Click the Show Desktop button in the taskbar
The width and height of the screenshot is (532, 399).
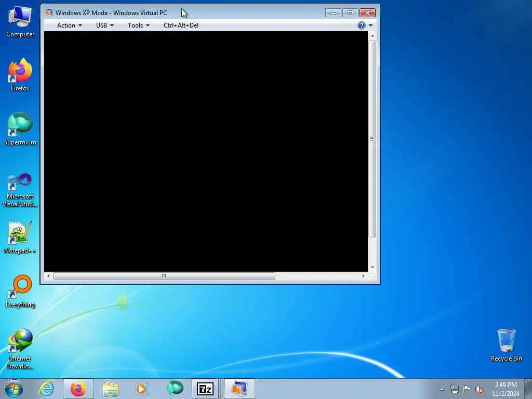coord(528,389)
